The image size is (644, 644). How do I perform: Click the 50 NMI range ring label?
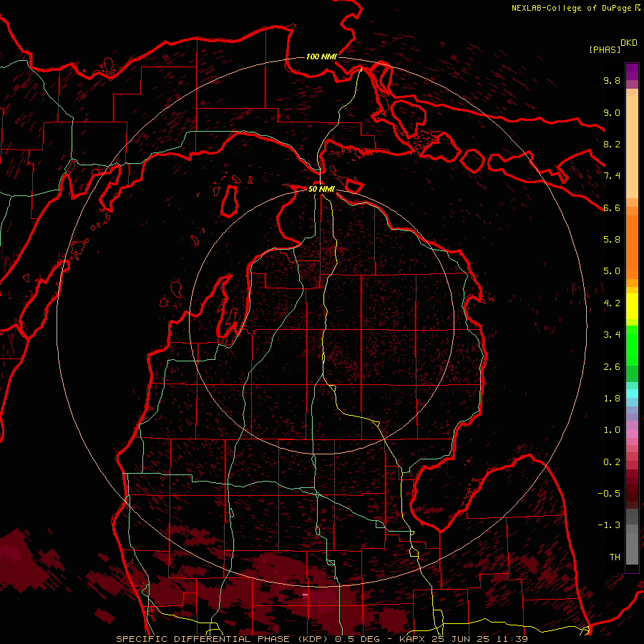click(x=321, y=189)
